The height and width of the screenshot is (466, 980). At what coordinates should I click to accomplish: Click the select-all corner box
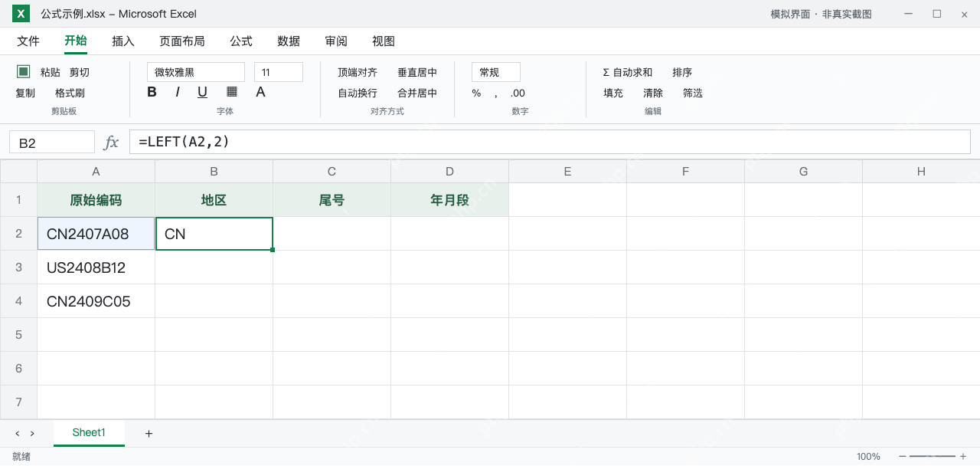18,172
